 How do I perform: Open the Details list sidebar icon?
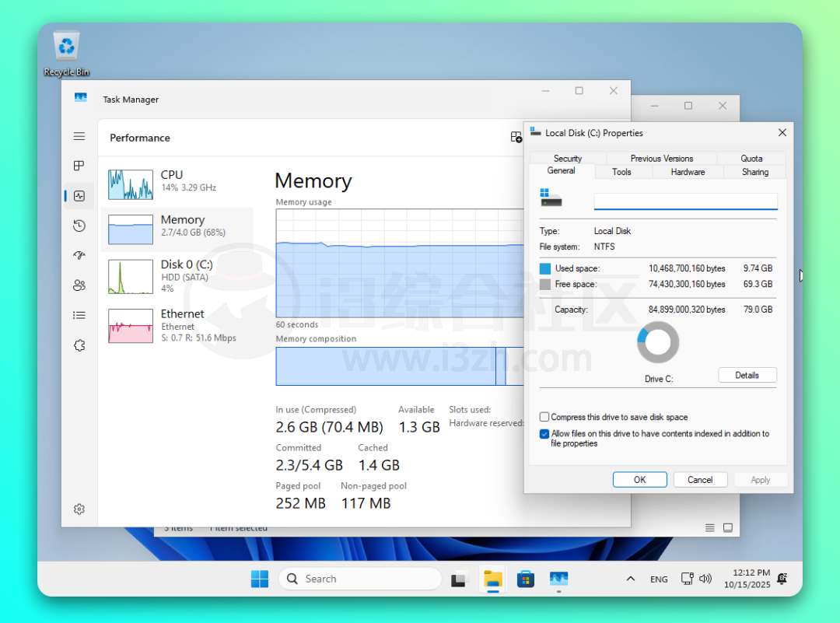(x=79, y=315)
